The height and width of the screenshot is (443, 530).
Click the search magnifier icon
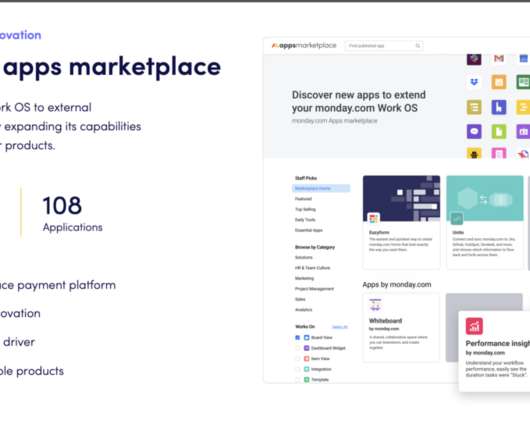418,46
